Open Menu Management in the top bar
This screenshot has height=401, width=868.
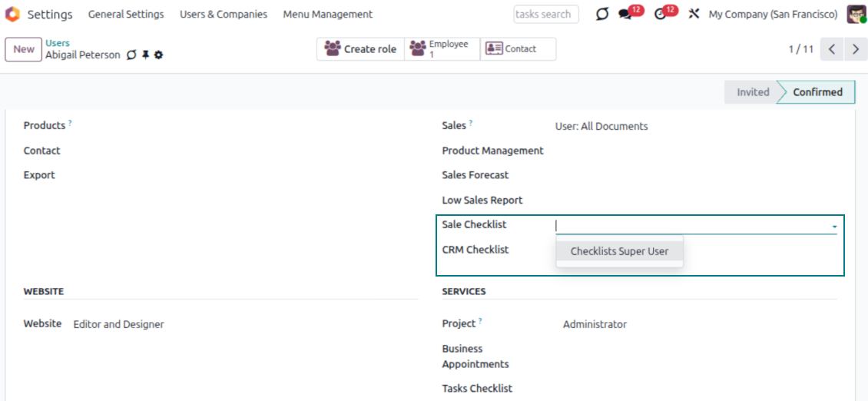pos(327,15)
